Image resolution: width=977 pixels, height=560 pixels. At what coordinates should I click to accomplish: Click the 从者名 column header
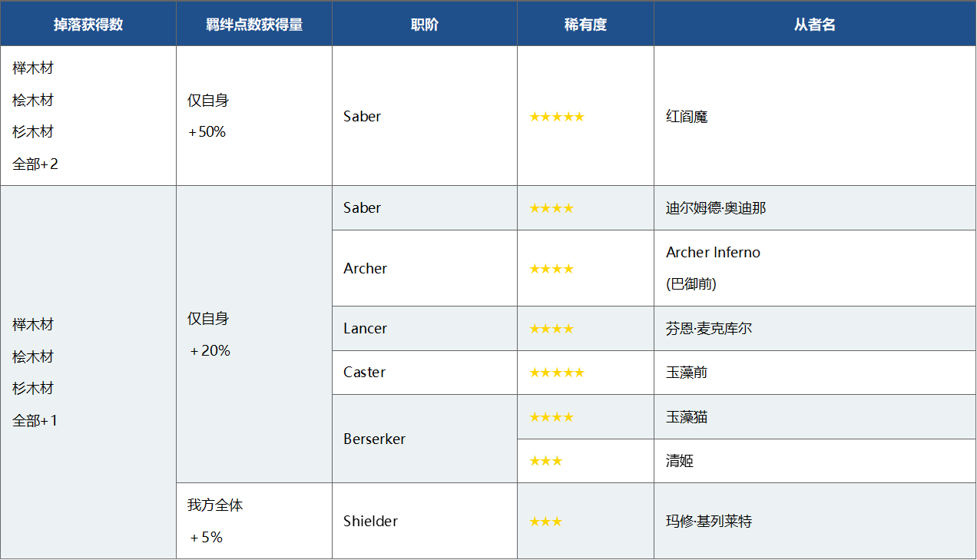click(x=815, y=25)
